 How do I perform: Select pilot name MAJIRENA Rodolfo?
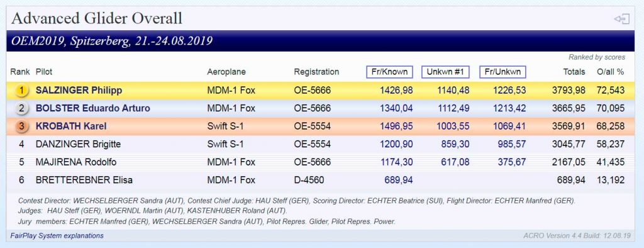pyautogui.click(x=76, y=162)
